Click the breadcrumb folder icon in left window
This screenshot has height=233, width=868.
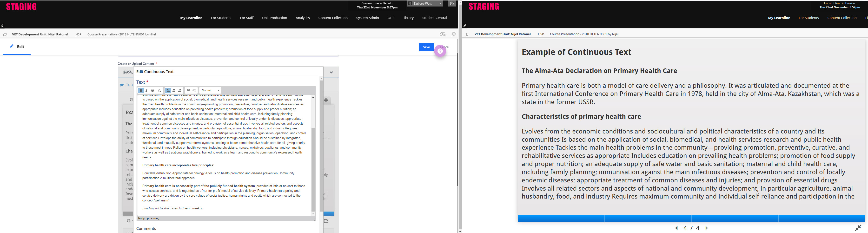pyautogui.click(x=5, y=34)
